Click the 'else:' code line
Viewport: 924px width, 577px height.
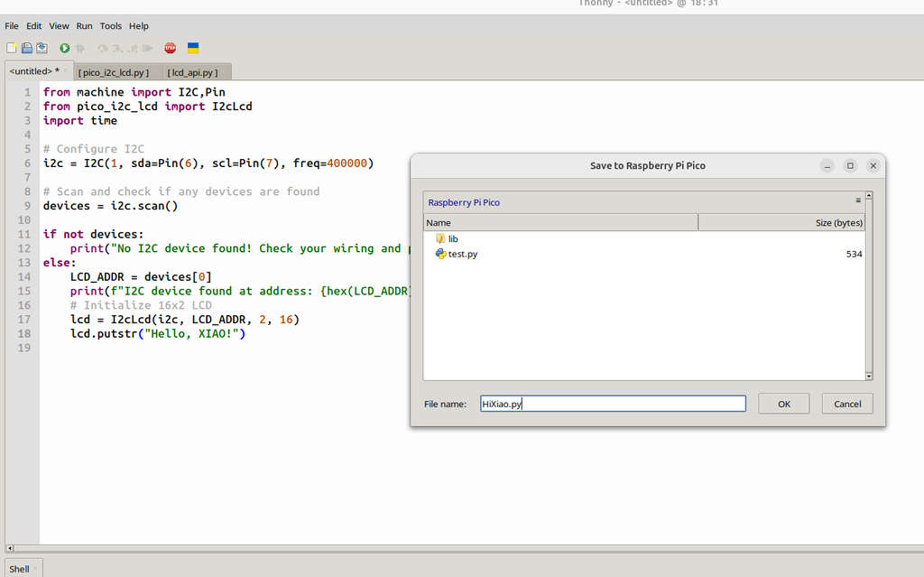pos(60,263)
